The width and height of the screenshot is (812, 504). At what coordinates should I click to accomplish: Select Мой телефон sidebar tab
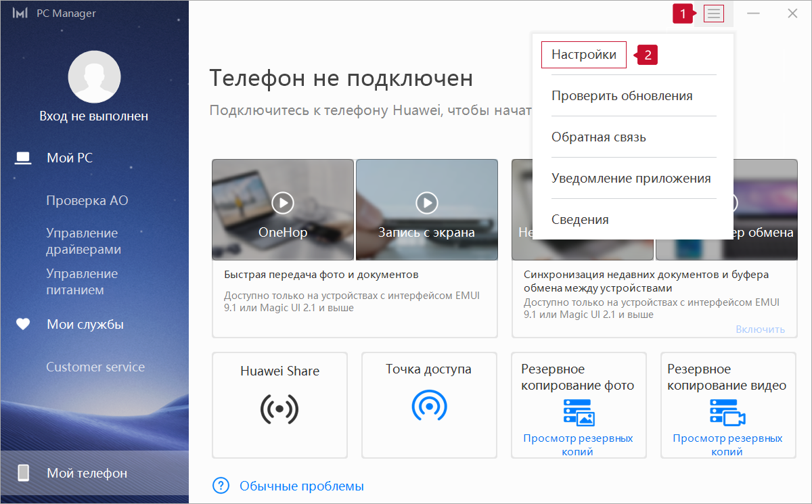(87, 473)
